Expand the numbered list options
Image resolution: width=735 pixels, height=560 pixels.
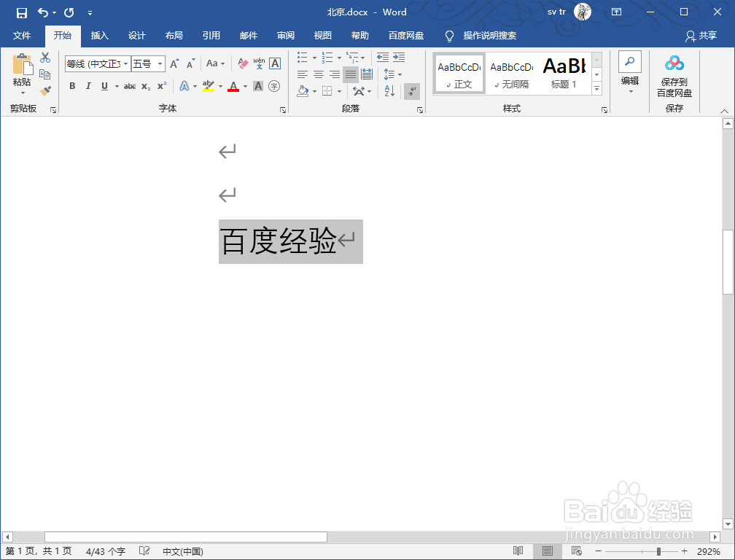(339, 58)
